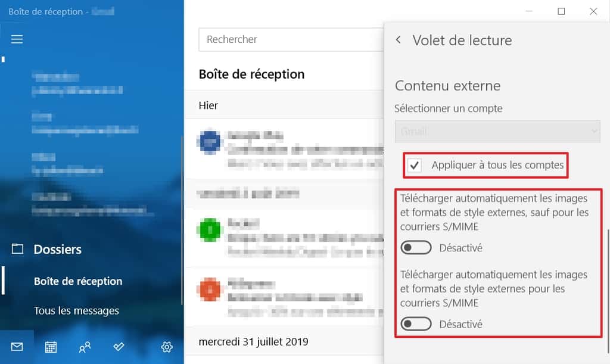Open the Calendar app icon
This screenshot has height=364, width=610.
click(x=51, y=347)
